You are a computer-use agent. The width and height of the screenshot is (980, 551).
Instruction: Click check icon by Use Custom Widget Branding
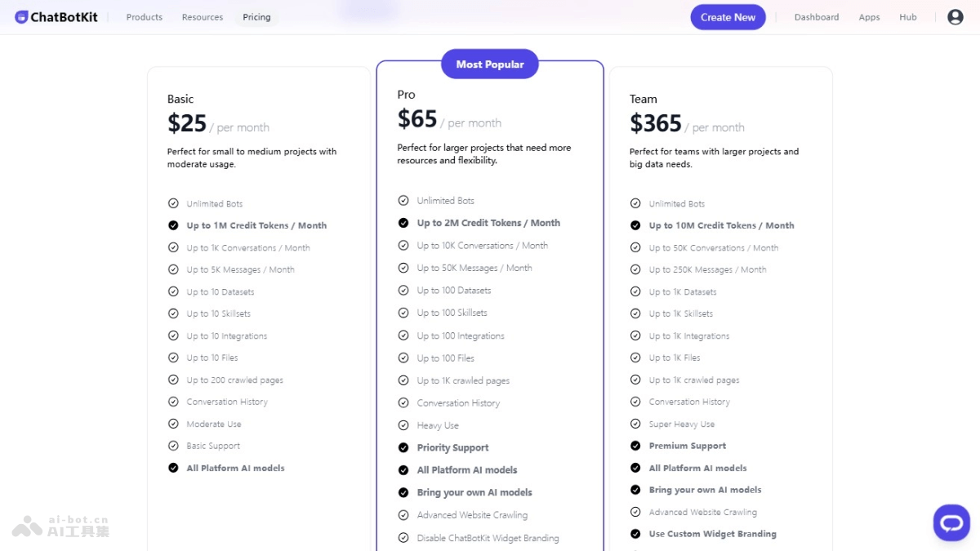635,534
